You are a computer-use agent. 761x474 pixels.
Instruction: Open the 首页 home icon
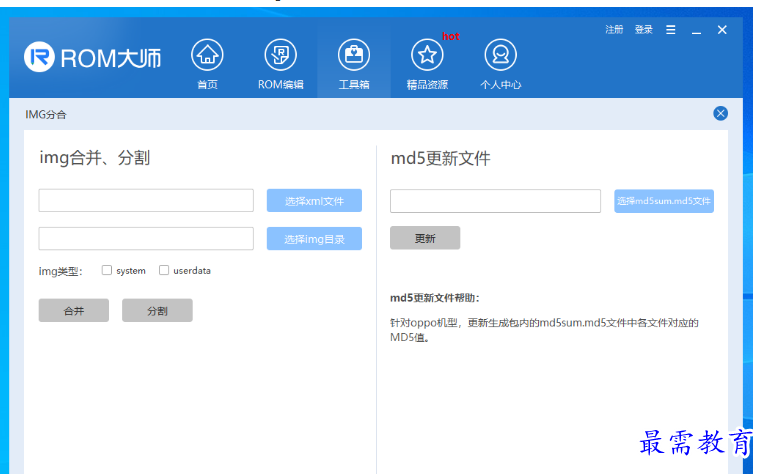point(207,55)
